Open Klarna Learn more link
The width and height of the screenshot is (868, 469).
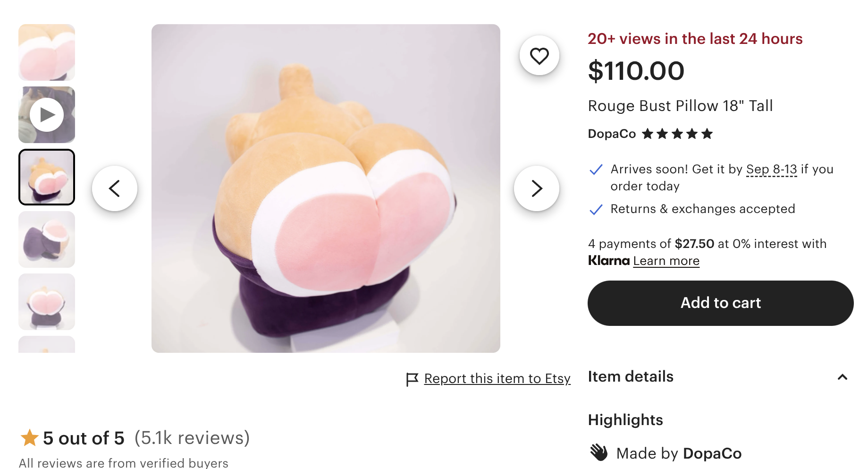[x=666, y=261]
